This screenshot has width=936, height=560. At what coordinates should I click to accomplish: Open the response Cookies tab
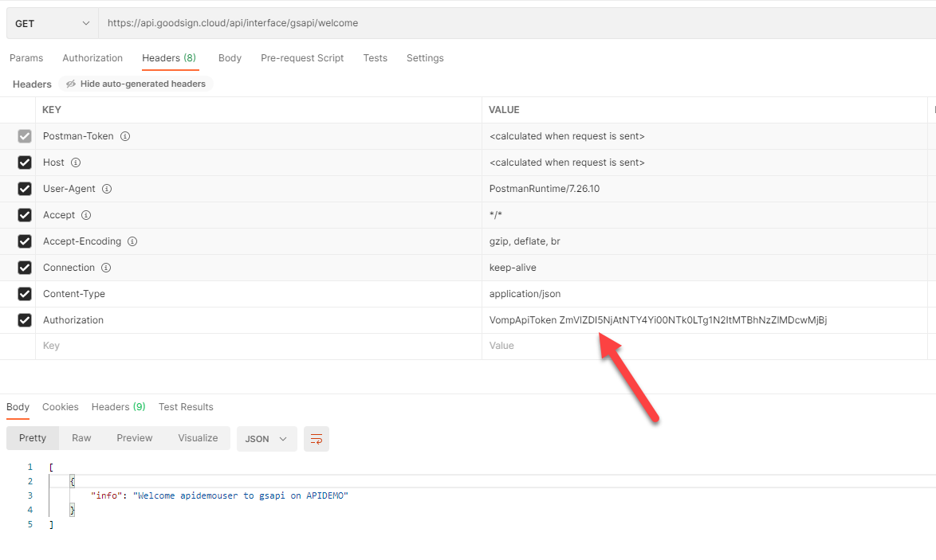(61, 407)
